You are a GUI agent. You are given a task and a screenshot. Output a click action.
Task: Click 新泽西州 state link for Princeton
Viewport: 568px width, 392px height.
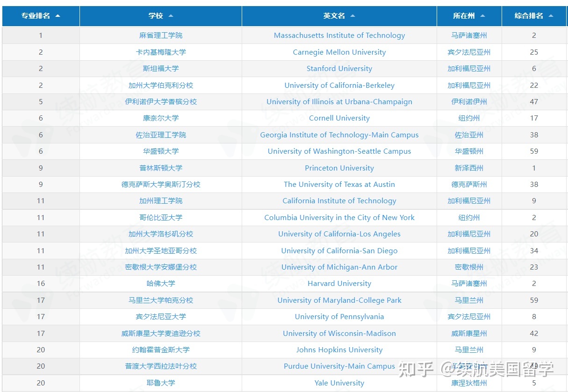(x=469, y=168)
